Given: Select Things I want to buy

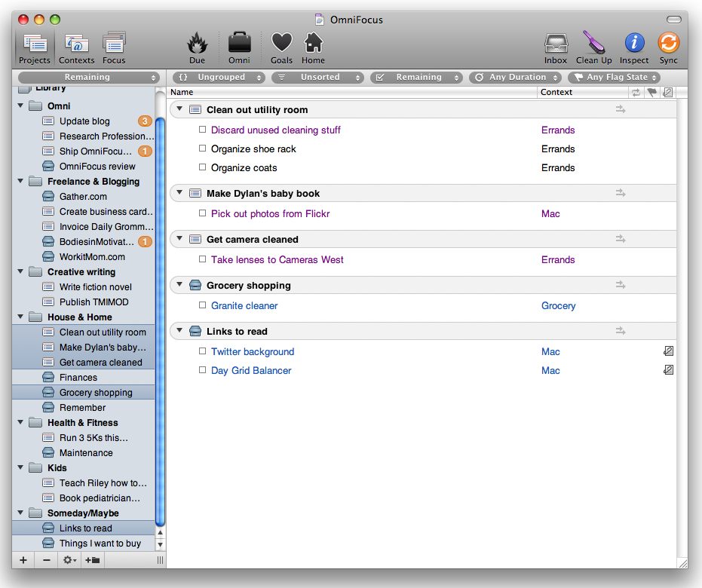Looking at the screenshot, I should [84, 544].
